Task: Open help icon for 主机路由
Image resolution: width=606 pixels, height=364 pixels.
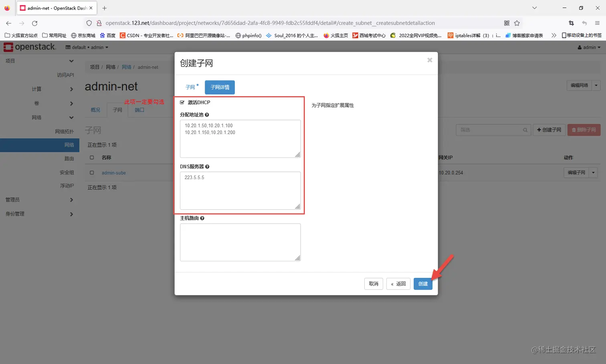Action: pyautogui.click(x=202, y=218)
